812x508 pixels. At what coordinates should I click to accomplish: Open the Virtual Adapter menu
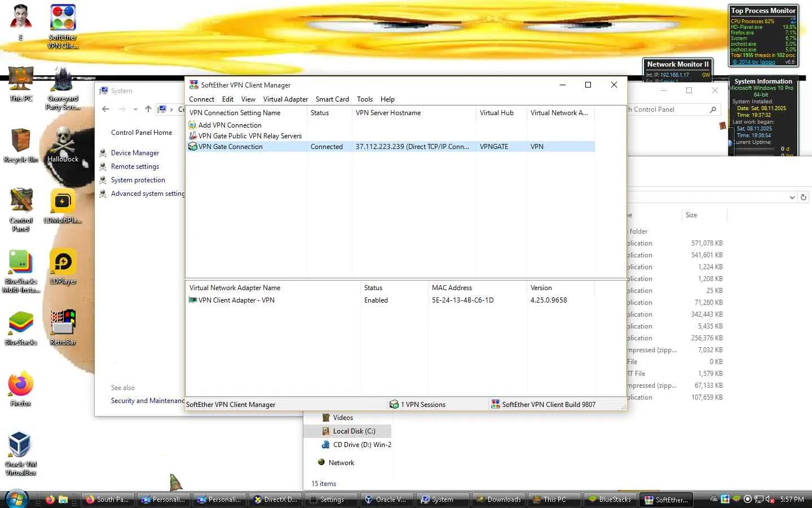[285, 99]
